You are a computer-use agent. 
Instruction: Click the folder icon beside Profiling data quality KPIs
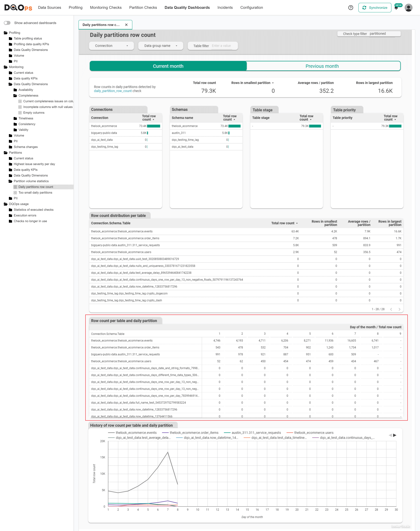click(x=10, y=44)
